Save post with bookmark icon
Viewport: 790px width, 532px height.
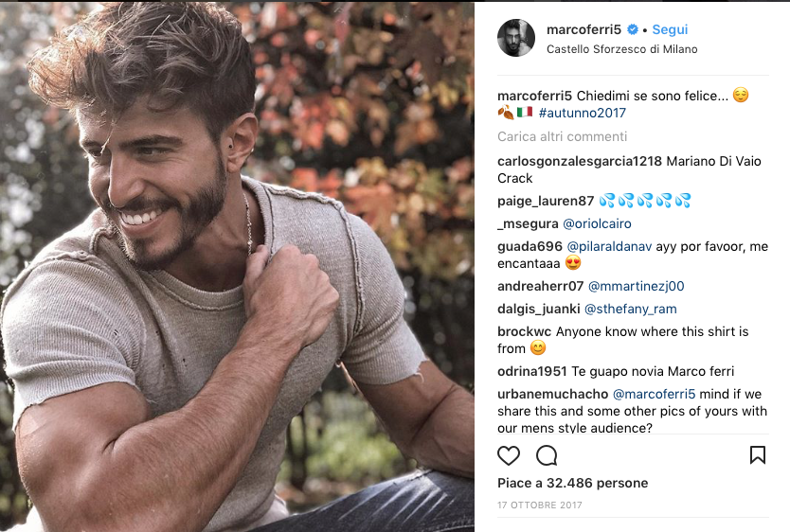[x=757, y=455]
